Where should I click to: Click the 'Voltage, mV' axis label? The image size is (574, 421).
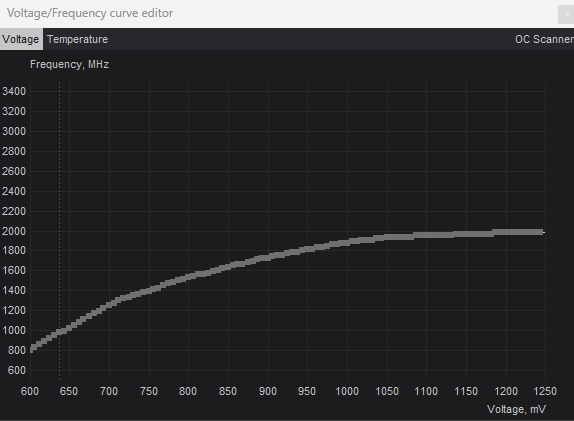tap(516, 409)
